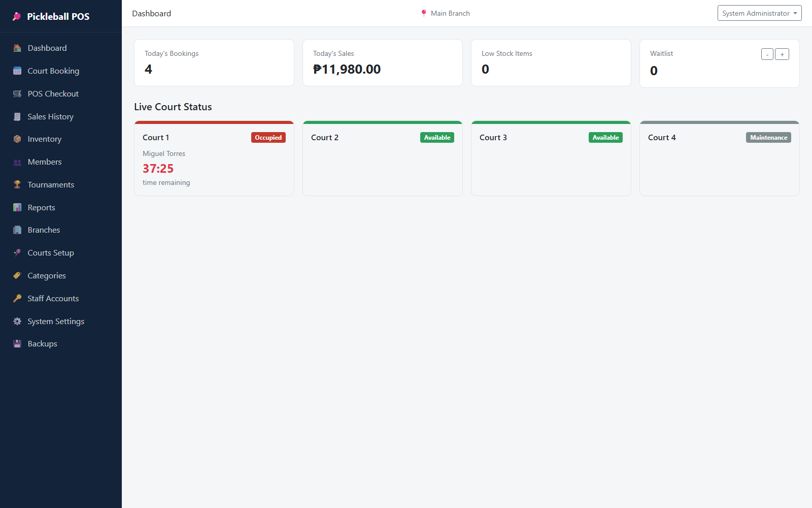Screen dimensions: 812x508
Task: Click the Tournaments trophy icon
Action: (x=17, y=184)
